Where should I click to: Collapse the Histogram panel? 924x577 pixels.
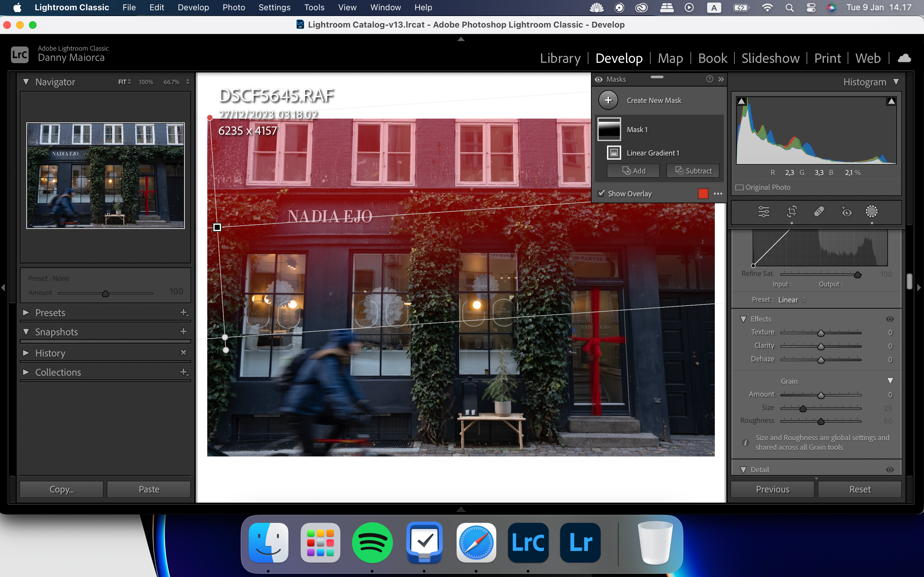pyautogui.click(x=896, y=82)
